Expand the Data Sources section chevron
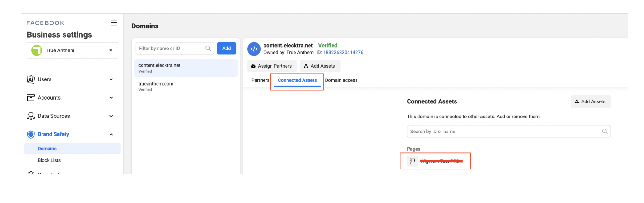644x203 pixels. (111, 116)
